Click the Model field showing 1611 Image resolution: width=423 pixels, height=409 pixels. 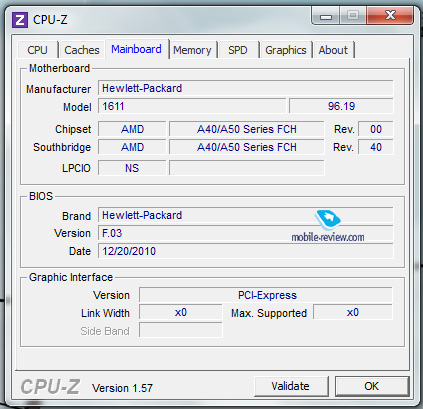(192, 106)
